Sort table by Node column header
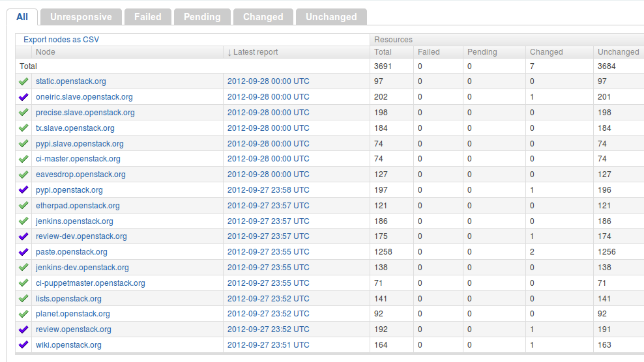This screenshot has width=644, height=362. [x=46, y=52]
